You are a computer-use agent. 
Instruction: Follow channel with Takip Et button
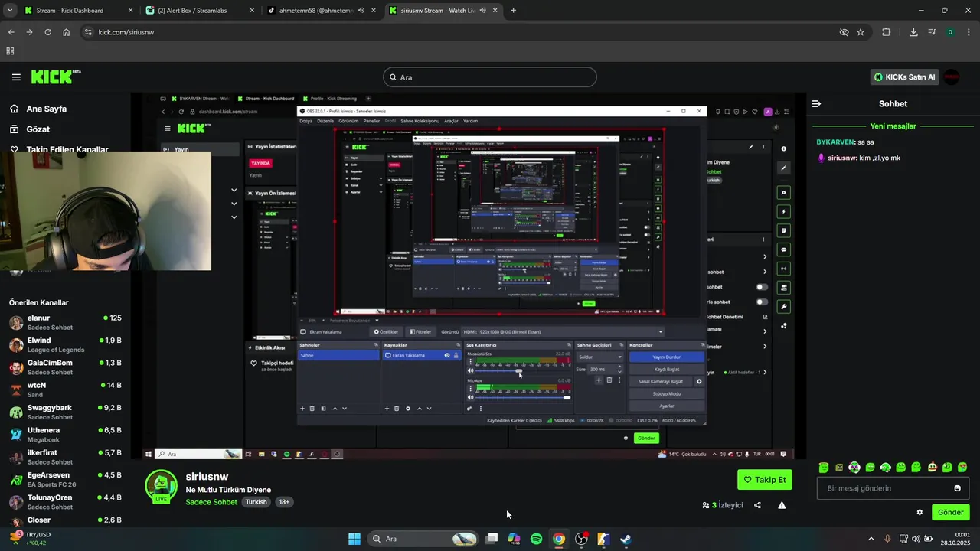(x=764, y=480)
